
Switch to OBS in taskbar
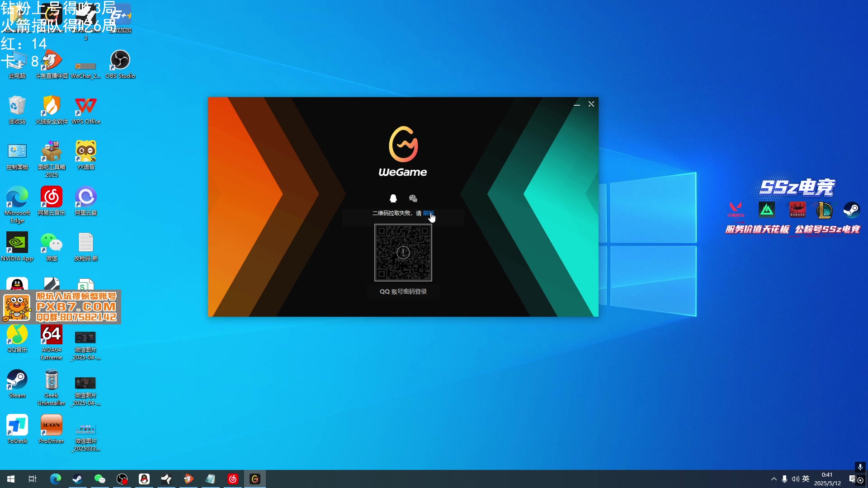(x=122, y=479)
